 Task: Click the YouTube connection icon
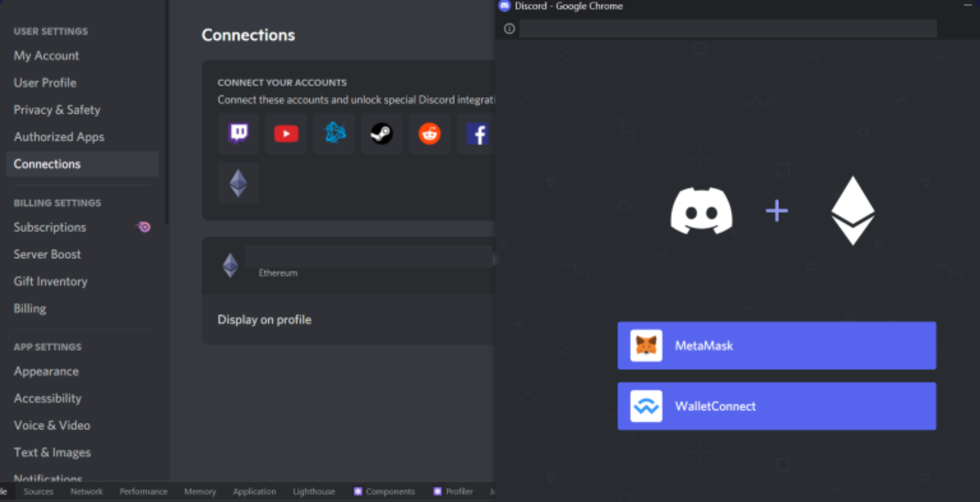pyautogui.click(x=286, y=133)
